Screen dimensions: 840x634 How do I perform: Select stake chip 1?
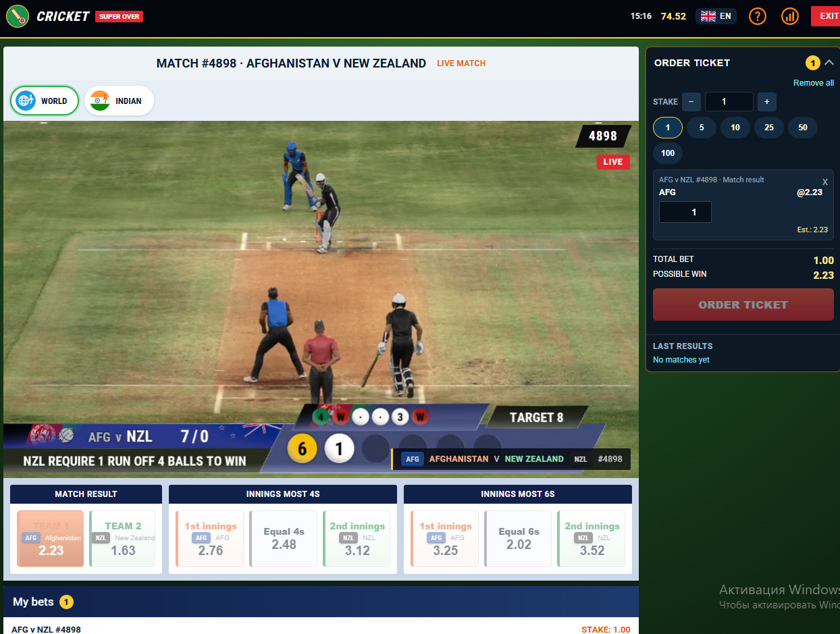coord(668,128)
